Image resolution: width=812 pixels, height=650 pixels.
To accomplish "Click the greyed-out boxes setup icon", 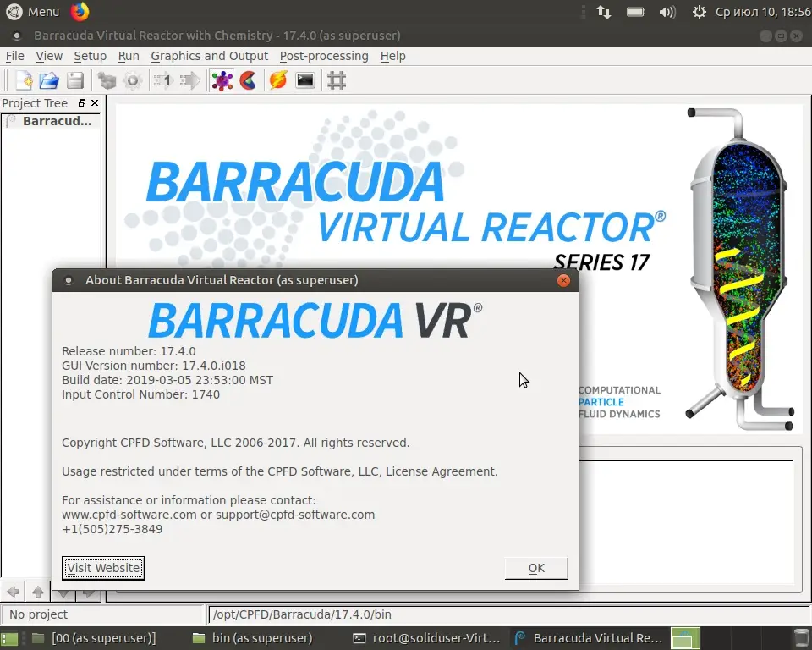I will click(107, 80).
